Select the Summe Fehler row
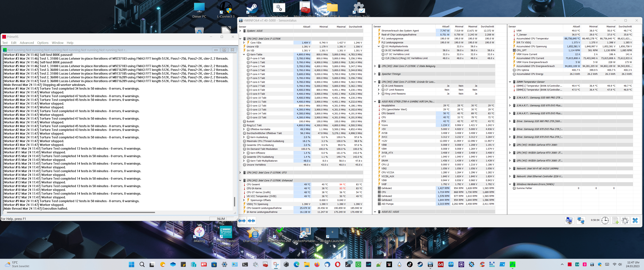This screenshot has height=270, width=644. pos(572,188)
